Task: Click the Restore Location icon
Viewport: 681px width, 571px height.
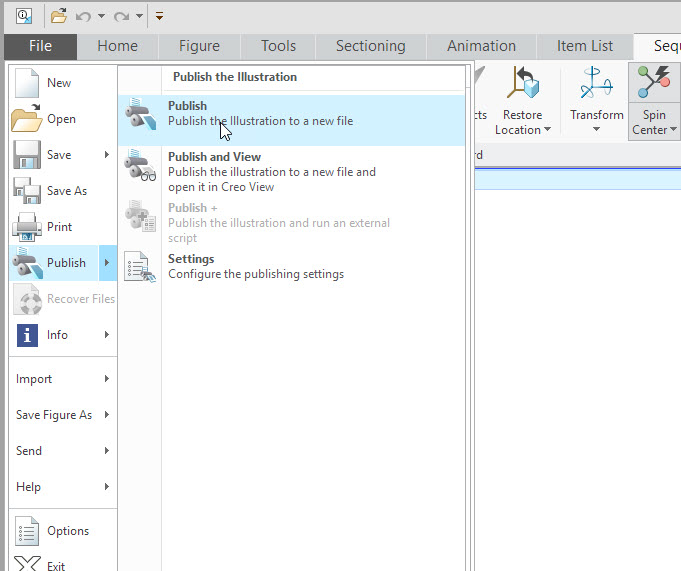Action: click(x=522, y=84)
